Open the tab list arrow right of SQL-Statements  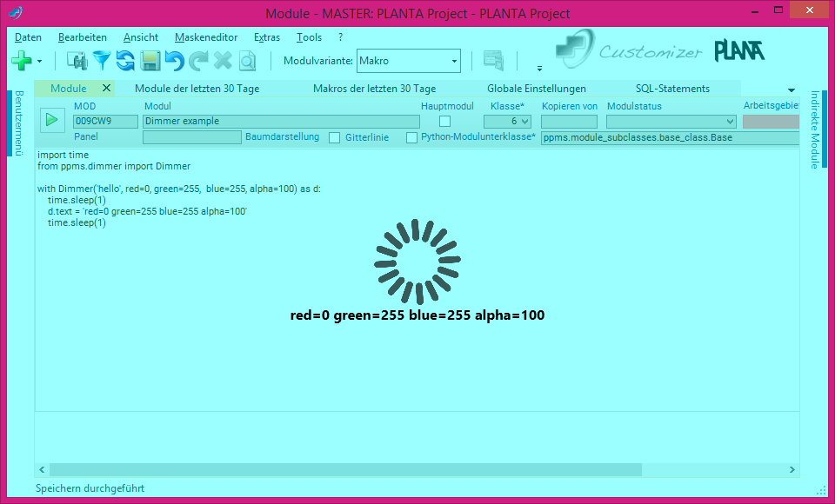(791, 90)
